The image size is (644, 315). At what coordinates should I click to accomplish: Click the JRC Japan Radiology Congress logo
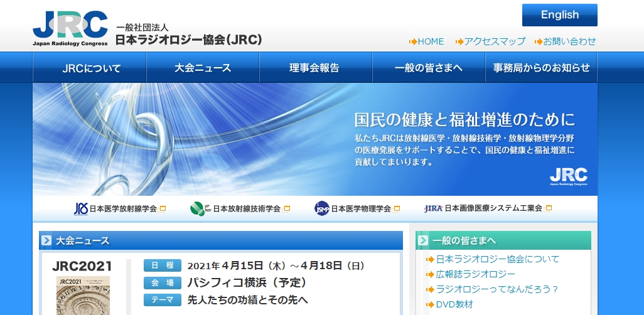point(70,28)
